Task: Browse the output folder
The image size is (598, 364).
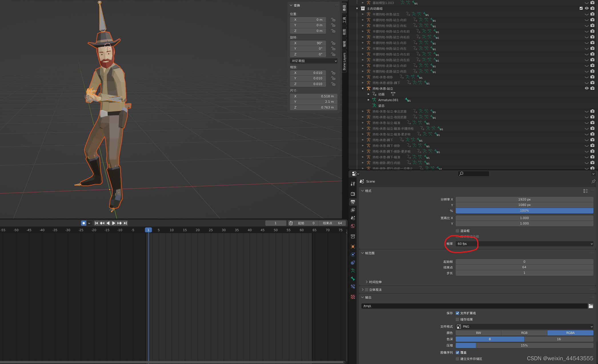Action: coord(591,306)
